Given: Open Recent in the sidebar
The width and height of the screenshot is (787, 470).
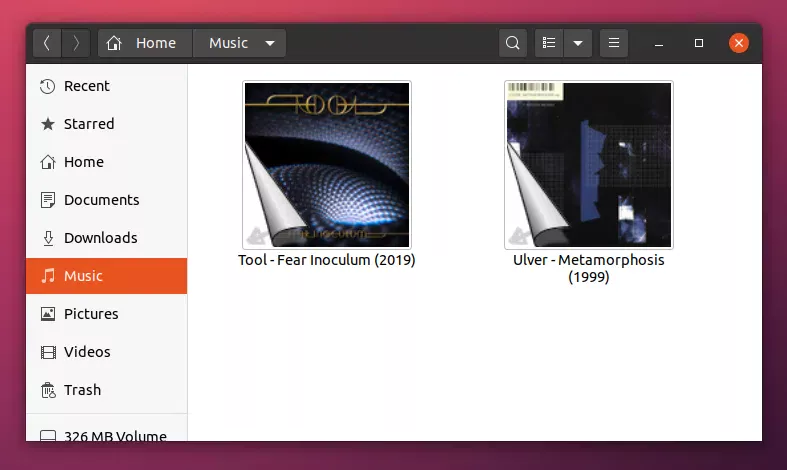Looking at the screenshot, I should (x=86, y=86).
